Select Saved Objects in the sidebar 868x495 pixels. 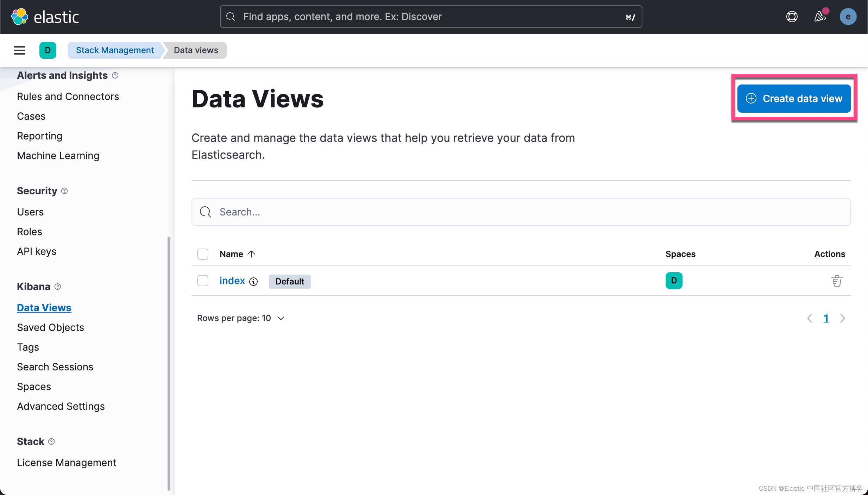[50, 327]
